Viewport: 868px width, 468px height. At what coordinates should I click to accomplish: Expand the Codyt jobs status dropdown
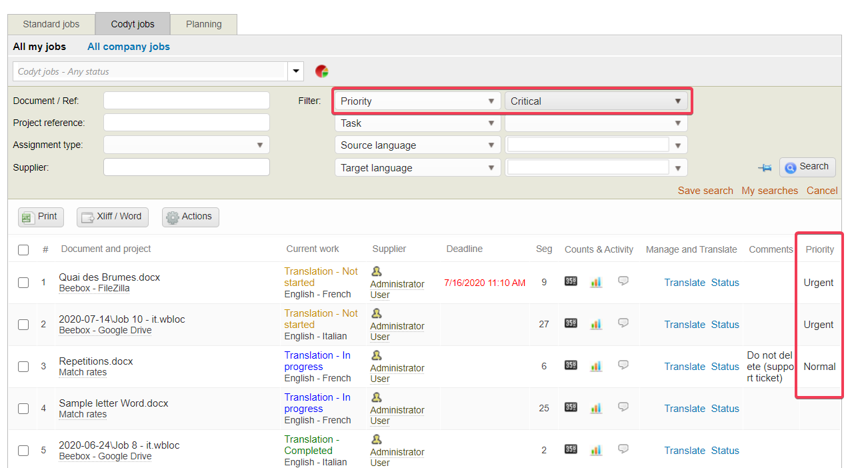295,71
